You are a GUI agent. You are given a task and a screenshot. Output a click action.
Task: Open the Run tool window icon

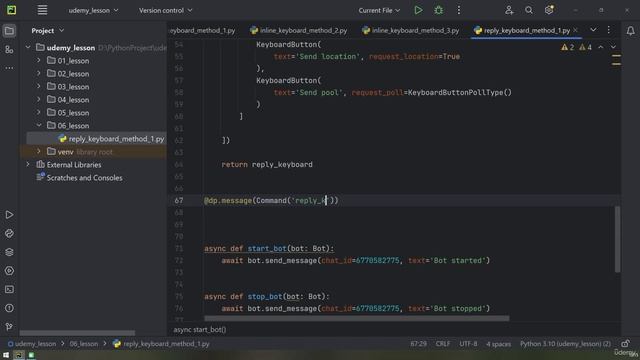coord(9,215)
